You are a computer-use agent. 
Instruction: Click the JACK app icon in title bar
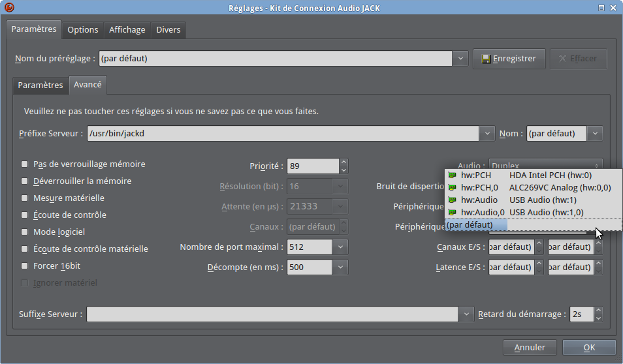point(8,7)
